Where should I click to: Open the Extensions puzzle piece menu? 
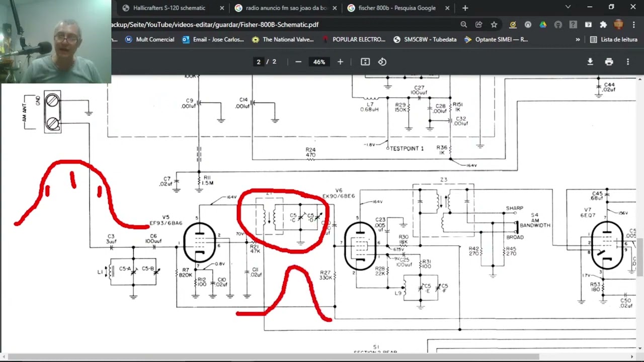click(603, 25)
